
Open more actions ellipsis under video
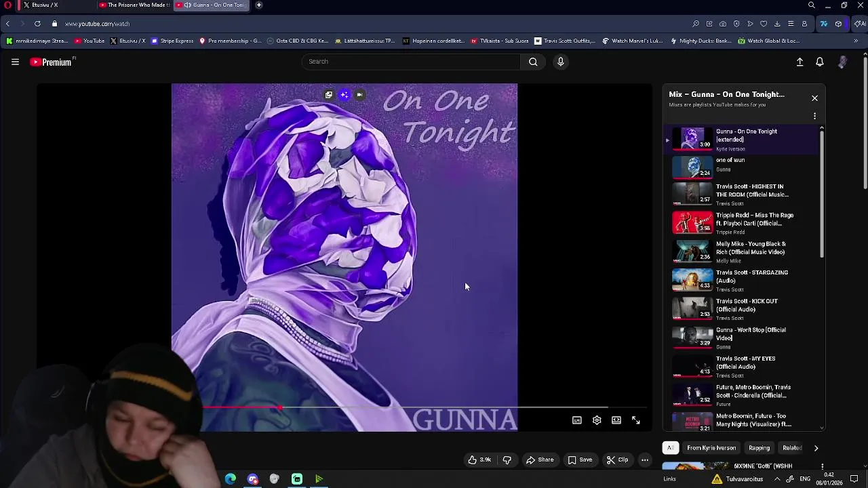[645, 460]
